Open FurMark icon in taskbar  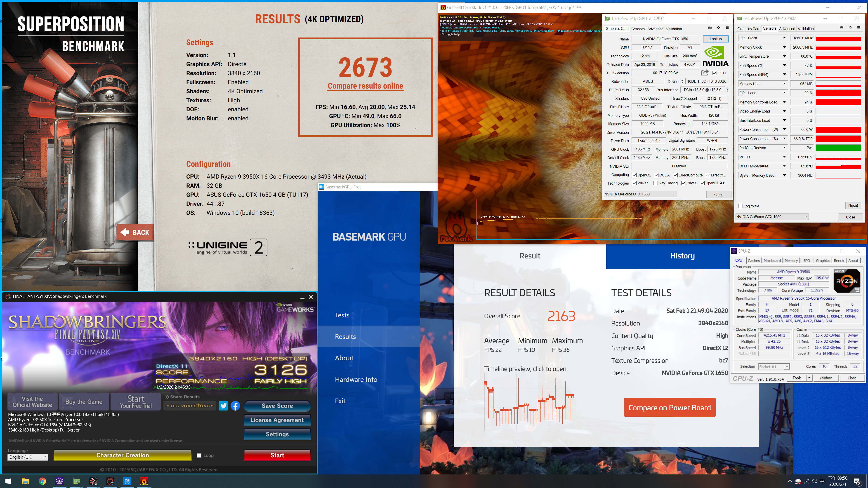pos(144,481)
